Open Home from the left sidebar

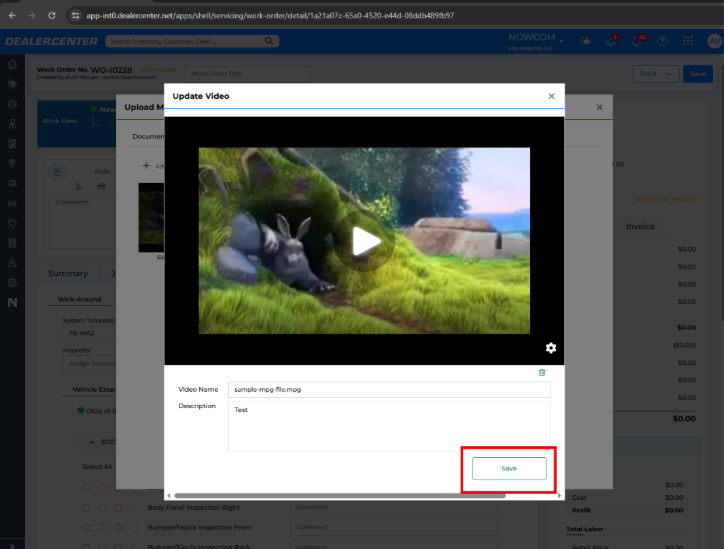tap(12, 64)
